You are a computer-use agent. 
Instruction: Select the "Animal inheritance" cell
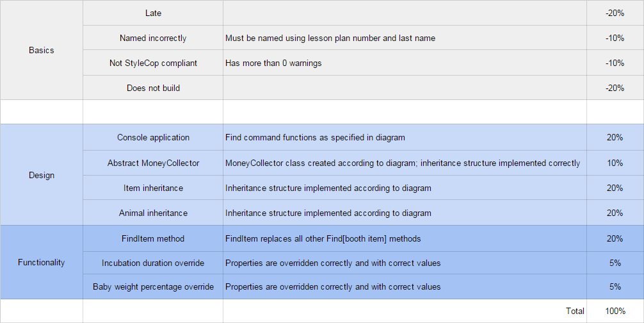[x=153, y=213]
